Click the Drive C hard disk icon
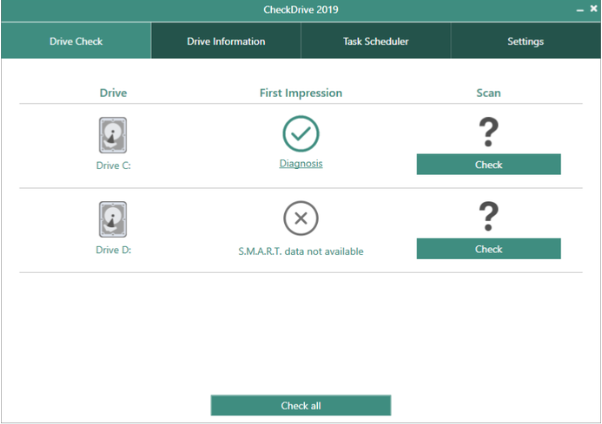Image resolution: width=602 pixels, height=424 pixels. tap(113, 135)
